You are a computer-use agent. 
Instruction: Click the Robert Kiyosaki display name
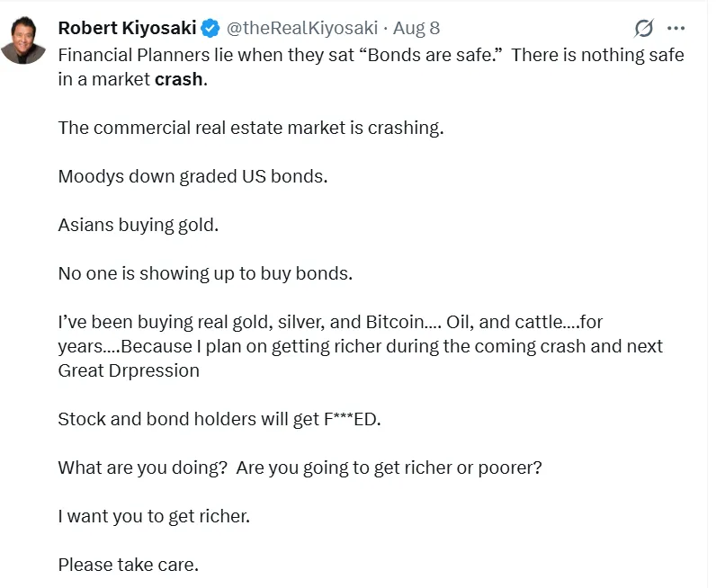pos(127,28)
